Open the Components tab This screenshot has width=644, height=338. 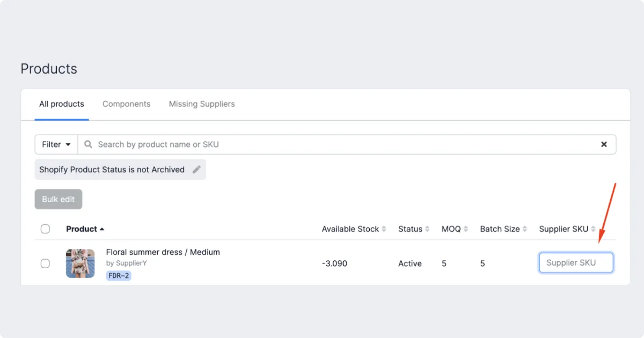pyautogui.click(x=127, y=104)
